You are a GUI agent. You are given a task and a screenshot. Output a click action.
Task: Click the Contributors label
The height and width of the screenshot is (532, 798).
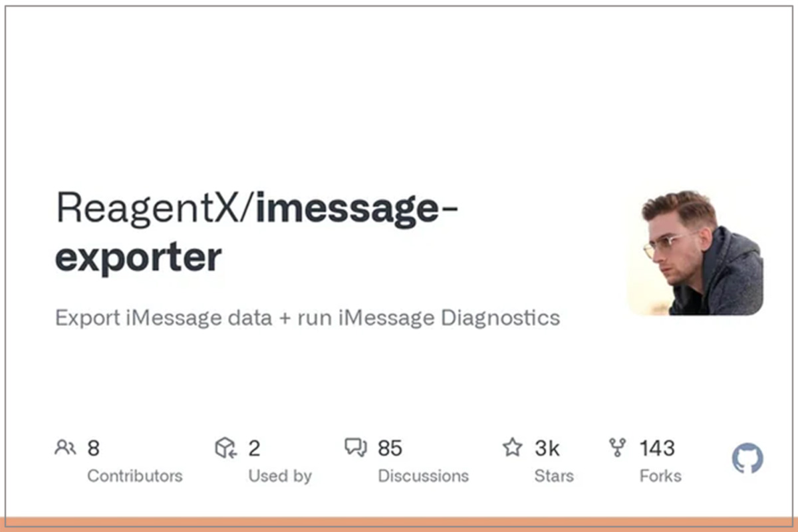pyautogui.click(x=135, y=476)
